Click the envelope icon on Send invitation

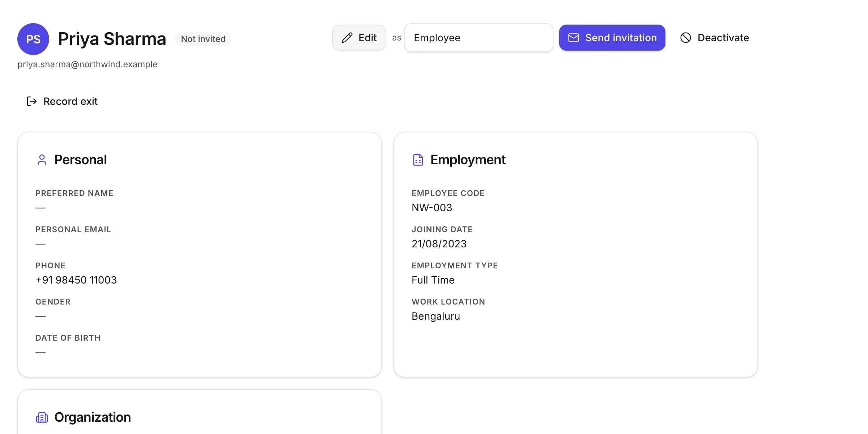(x=574, y=38)
